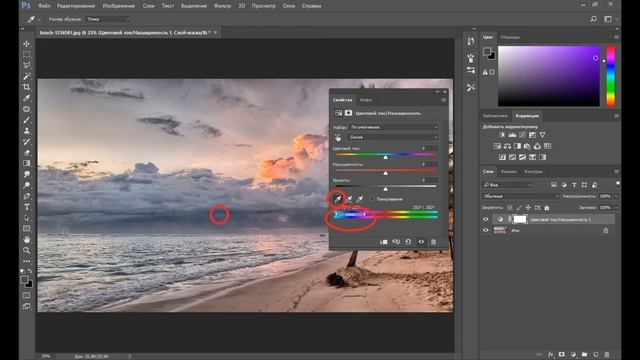The height and width of the screenshot is (360, 640).
Task: Click the view previous state icon in Properties
Action: 396,242
